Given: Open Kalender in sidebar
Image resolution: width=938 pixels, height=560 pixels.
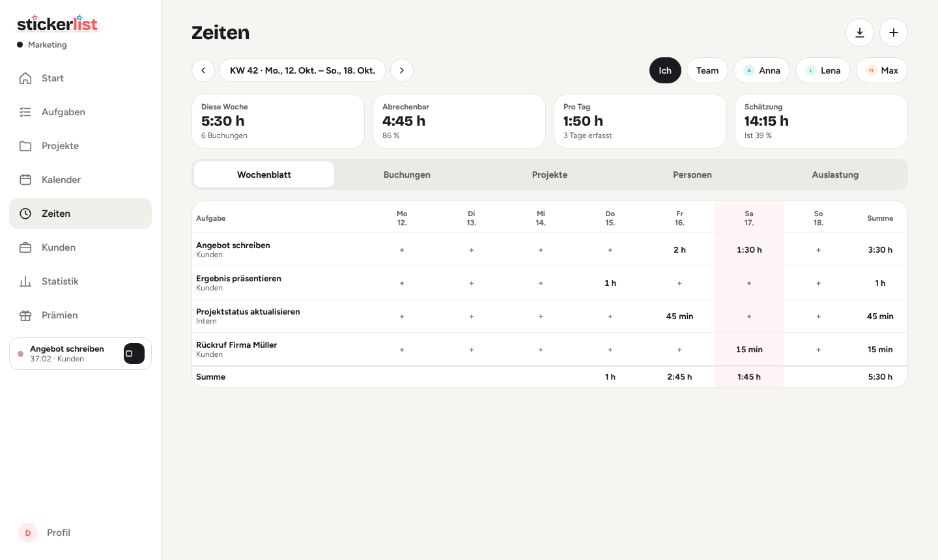Looking at the screenshot, I should click(80, 180).
